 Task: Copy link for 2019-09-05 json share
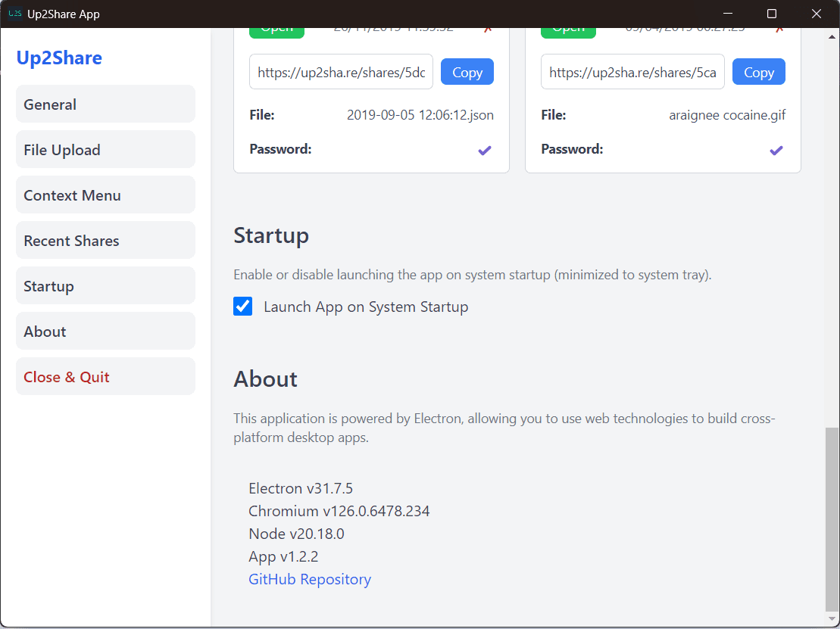[467, 72]
